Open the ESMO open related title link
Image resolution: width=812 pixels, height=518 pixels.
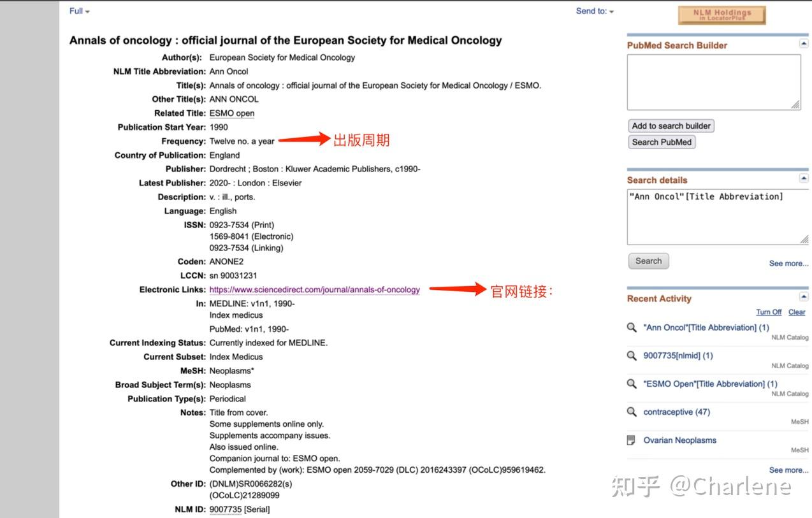[x=231, y=113]
